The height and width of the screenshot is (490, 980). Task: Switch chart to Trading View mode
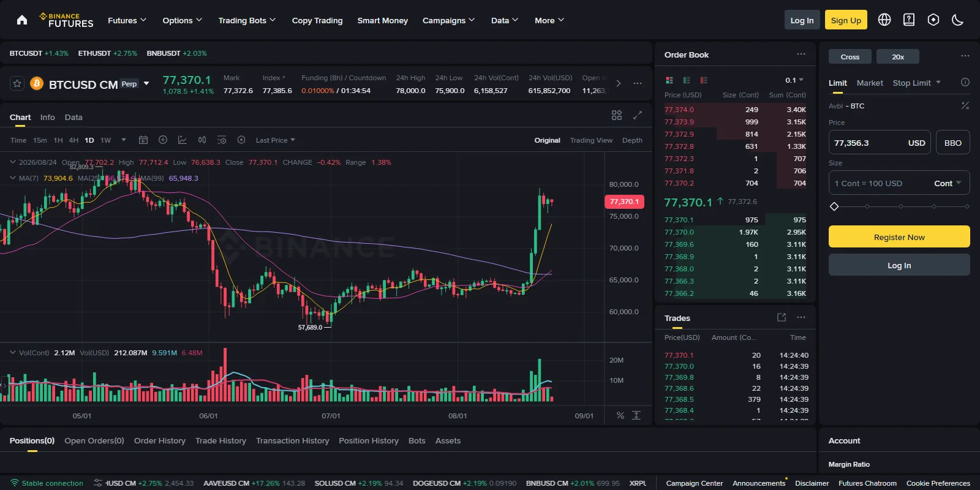[591, 140]
